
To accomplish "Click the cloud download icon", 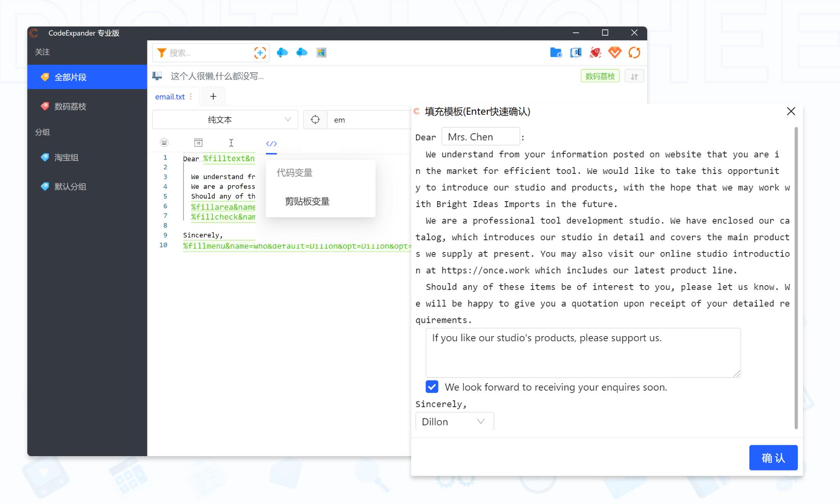I will coord(282,53).
